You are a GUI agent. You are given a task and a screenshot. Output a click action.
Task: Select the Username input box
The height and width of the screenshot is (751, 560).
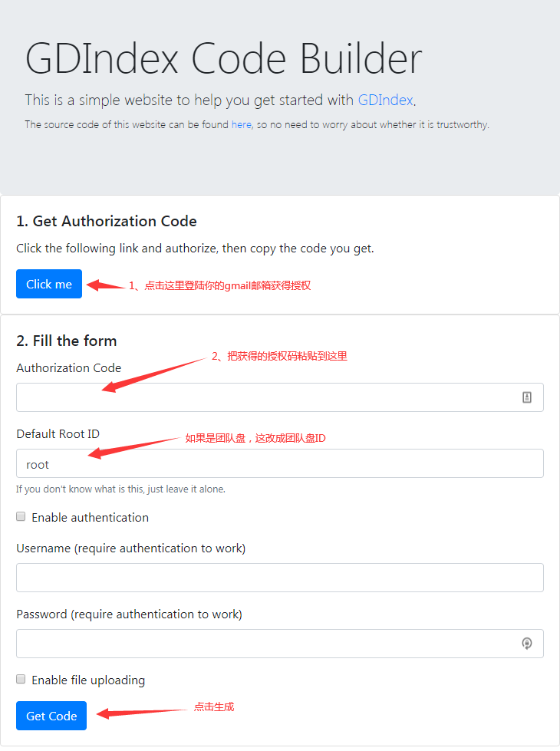coord(279,578)
